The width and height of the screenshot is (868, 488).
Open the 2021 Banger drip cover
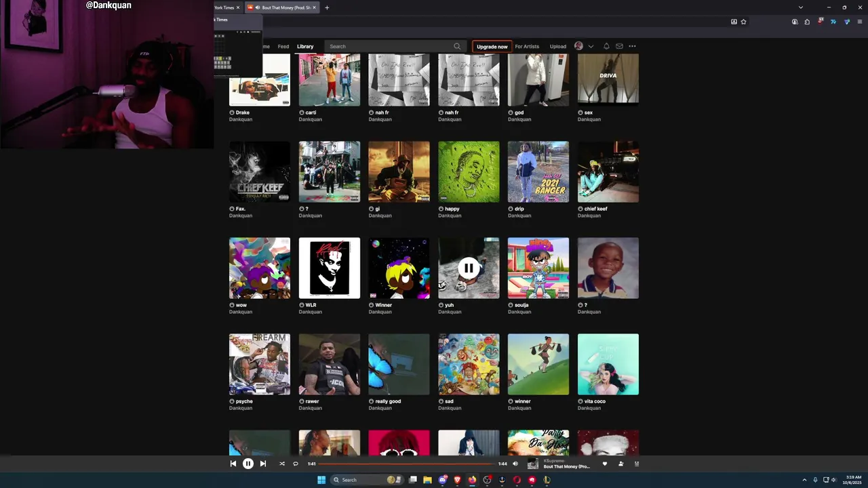pos(538,171)
